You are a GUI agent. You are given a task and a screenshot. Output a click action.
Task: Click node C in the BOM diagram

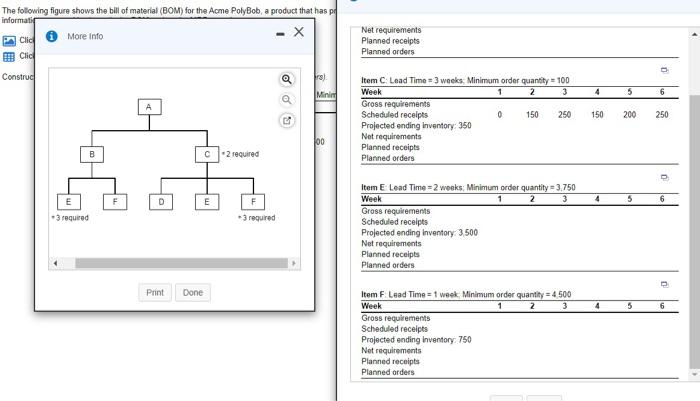tap(207, 154)
